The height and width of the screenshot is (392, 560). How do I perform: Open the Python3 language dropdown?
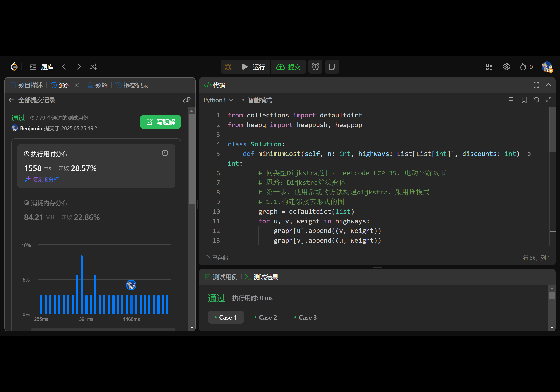(218, 100)
